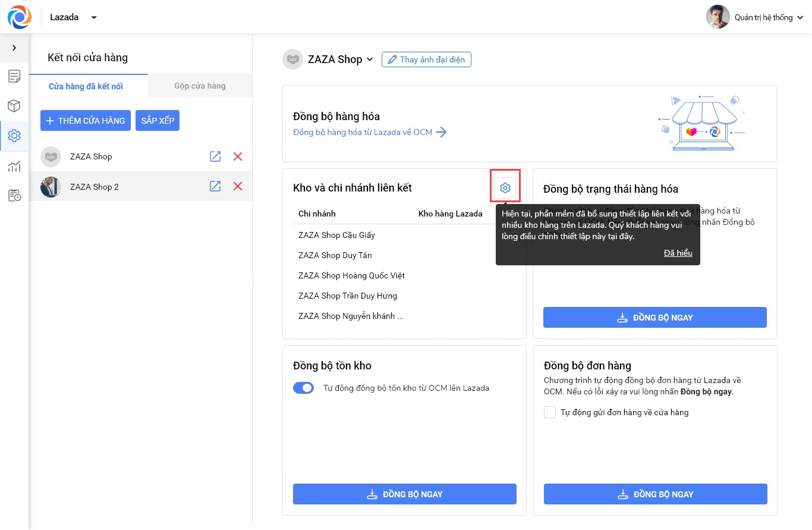The width and height of the screenshot is (812, 530).
Task: Open the reports chart icon in sidebar
Action: [14, 166]
